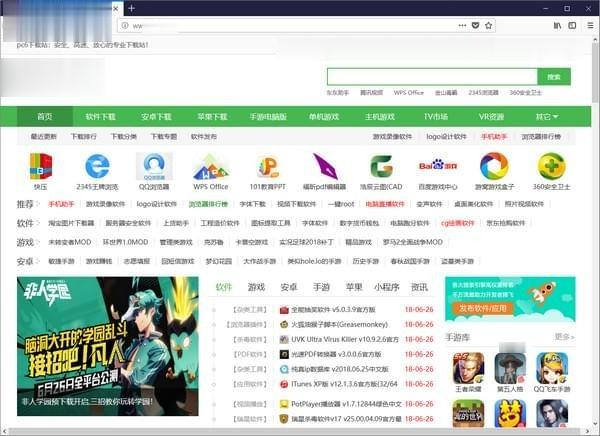Viewport: 600px width, 436px height.
Task: Click the PotPlayer播放器 list item icon
Action: (284, 404)
